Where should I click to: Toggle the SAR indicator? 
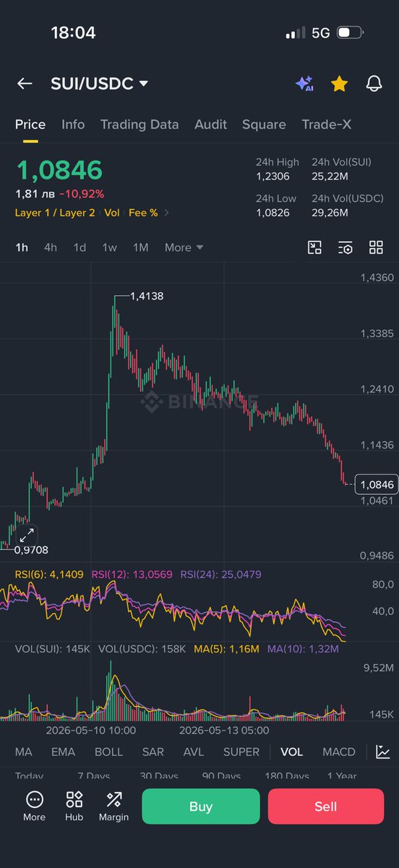[x=153, y=752]
